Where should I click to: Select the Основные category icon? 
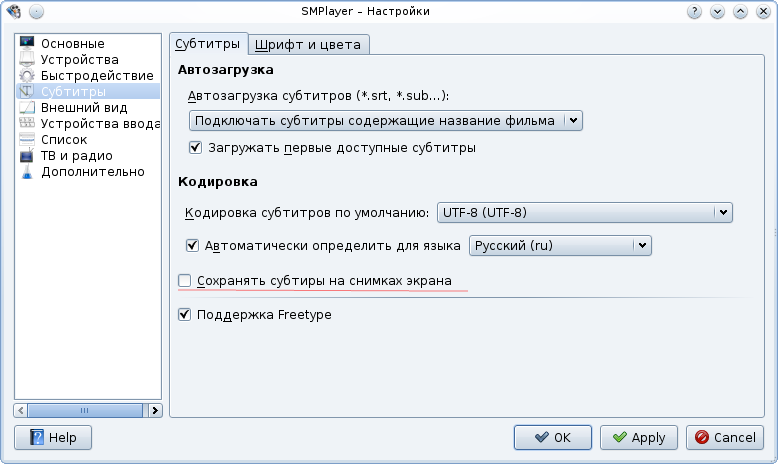click(27, 44)
